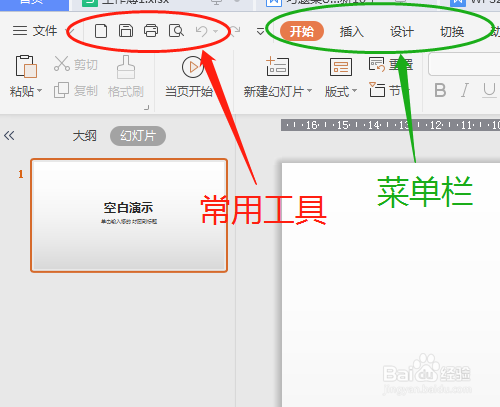Click the Undo arrow icon
The image size is (500, 407).
pos(202,31)
